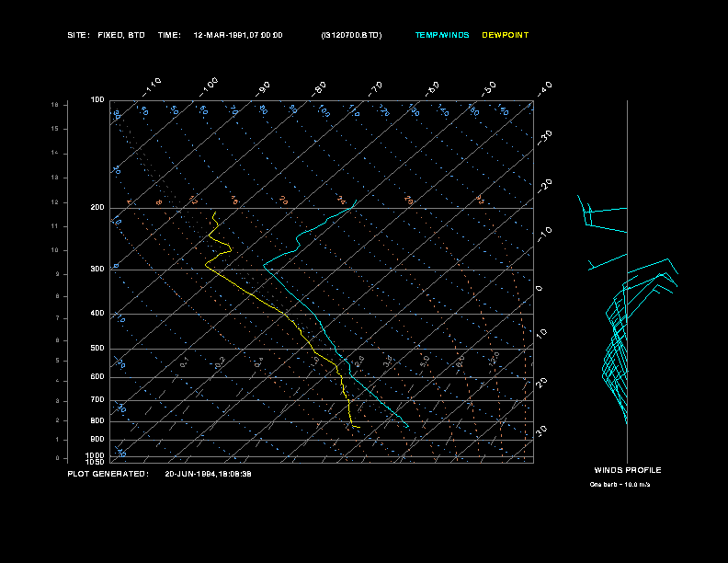Click the 900 pressure level label
The width and height of the screenshot is (728, 563).
97,439
